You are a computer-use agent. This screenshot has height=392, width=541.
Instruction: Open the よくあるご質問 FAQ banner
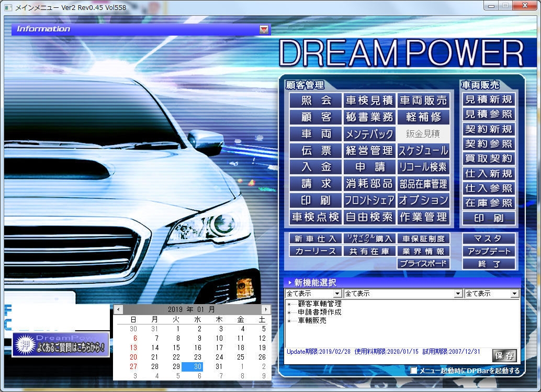61,344
